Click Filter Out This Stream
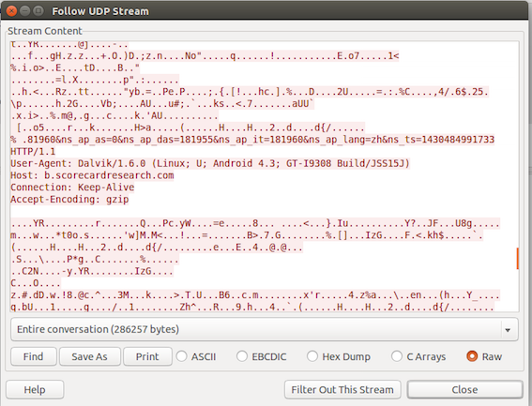Image resolution: width=532 pixels, height=406 pixels. [342, 389]
